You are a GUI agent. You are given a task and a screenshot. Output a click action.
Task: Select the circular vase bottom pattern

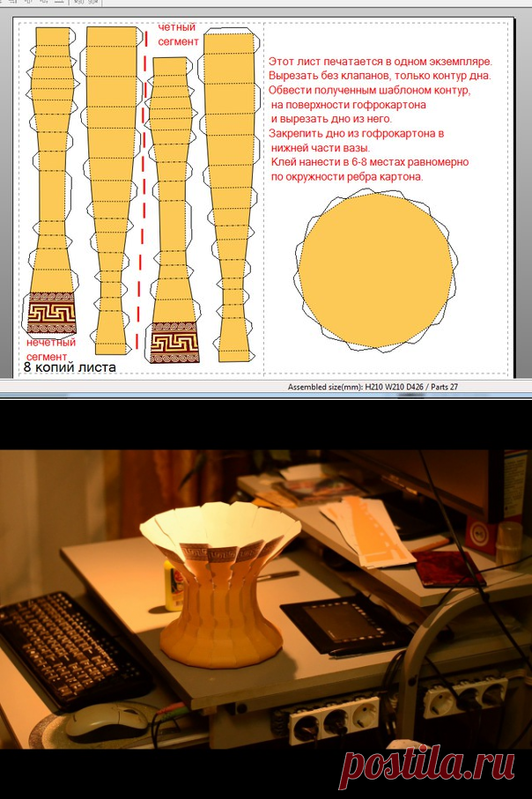click(378, 271)
